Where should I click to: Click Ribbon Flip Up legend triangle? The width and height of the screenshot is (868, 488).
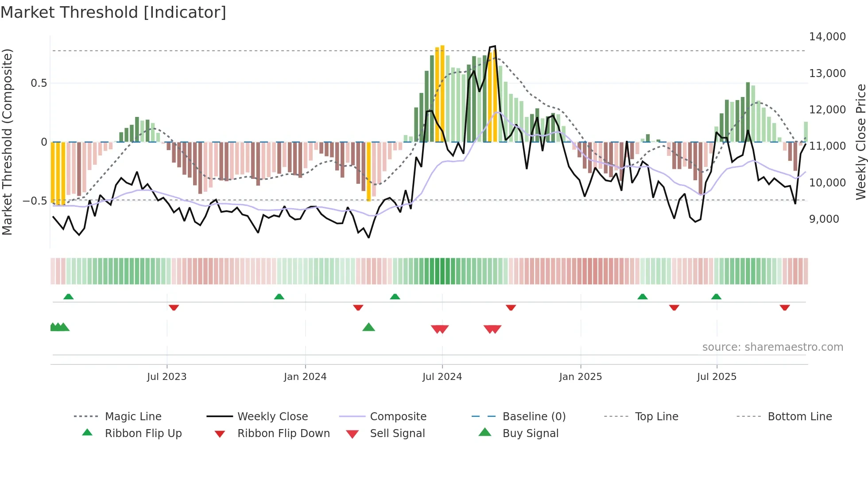point(87,433)
